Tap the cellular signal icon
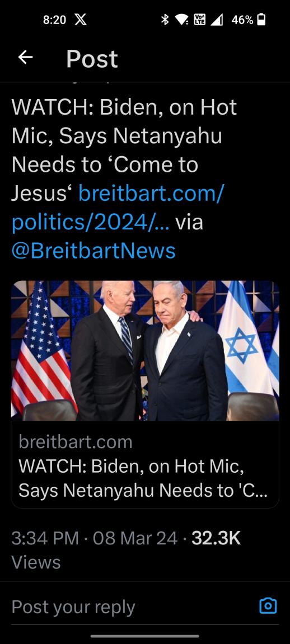The image size is (290, 644). tap(217, 20)
